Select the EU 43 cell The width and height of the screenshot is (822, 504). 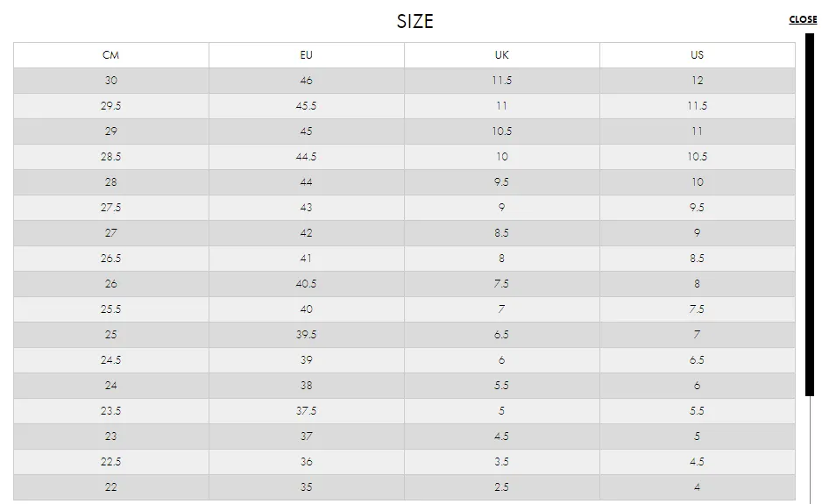tap(306, 208)
